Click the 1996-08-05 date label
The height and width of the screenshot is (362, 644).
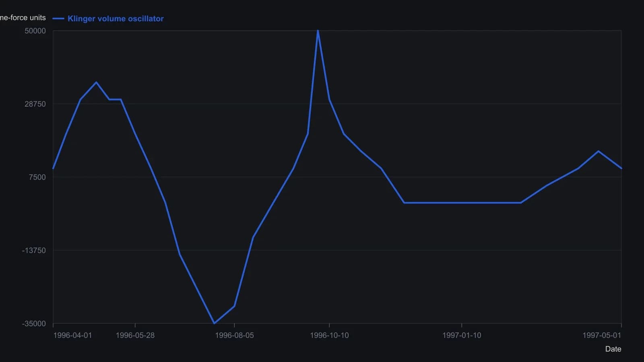pos(235,335)
